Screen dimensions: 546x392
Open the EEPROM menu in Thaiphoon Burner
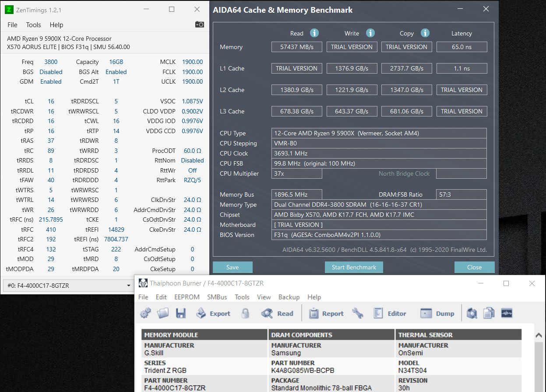click(x=187, y=297)
